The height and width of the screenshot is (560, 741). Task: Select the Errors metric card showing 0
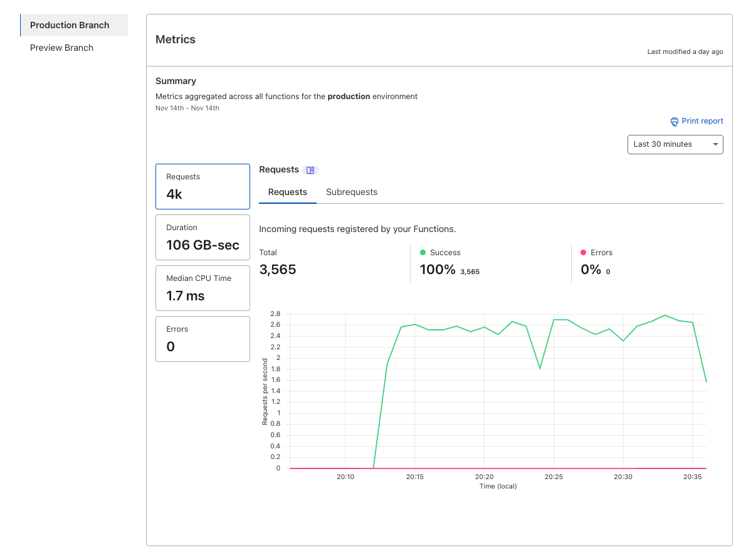coord(202,339)
